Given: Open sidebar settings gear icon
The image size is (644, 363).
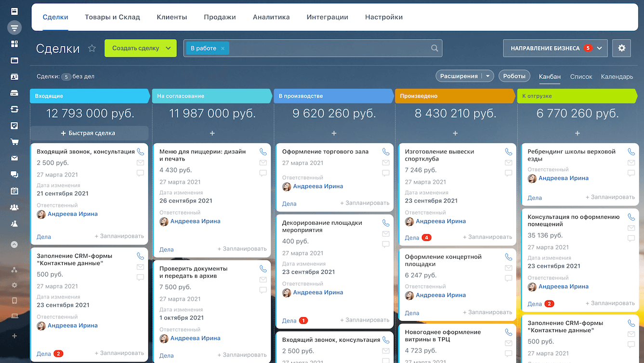Looking at the screenshot, I should coord(14,285).
